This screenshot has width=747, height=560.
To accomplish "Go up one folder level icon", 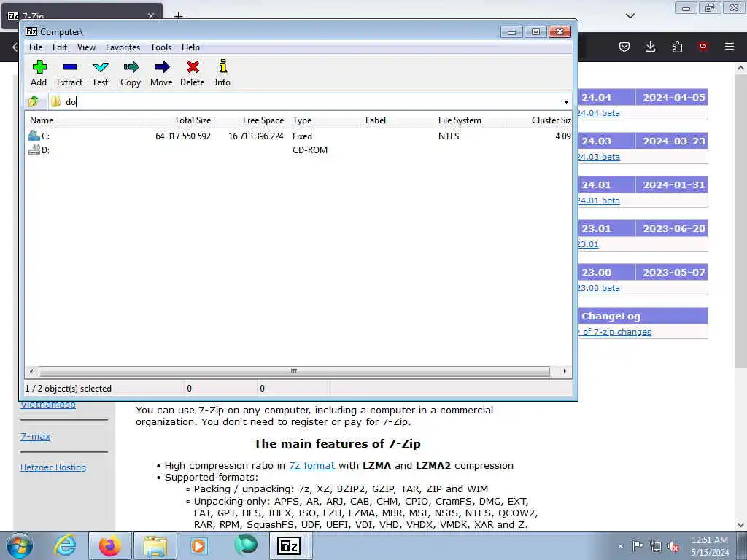I will coord(34,101).
